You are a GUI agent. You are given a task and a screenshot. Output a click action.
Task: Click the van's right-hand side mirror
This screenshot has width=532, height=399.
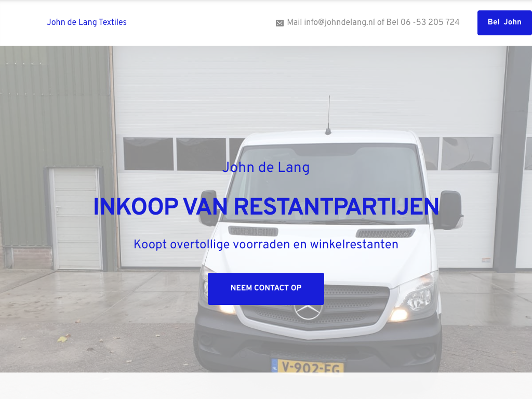tap(449, 209)
